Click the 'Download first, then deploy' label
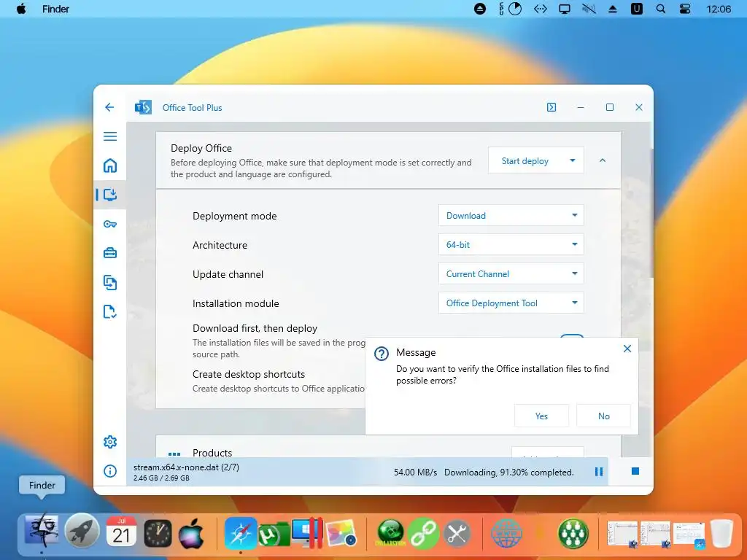The height and width of the screenshot is (560, 747). (255, 328)
